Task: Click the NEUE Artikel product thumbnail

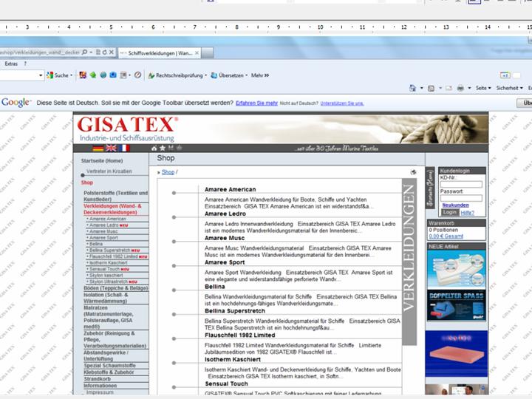Action: click(x=456, y=268)
